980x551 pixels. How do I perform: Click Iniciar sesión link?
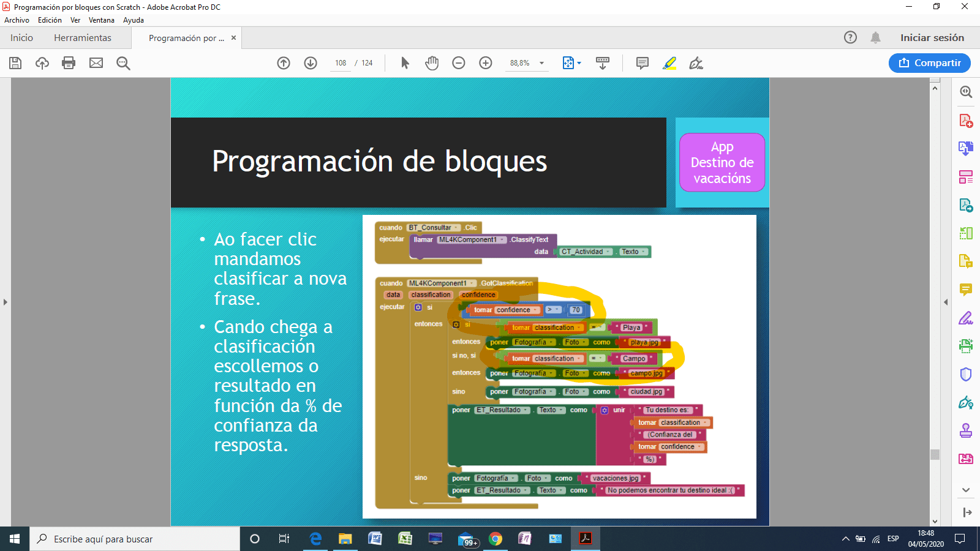tap(932, 38)
